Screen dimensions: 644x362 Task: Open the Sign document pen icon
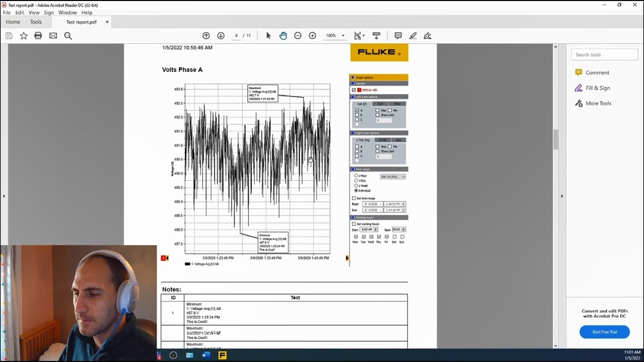click(428, 36)
